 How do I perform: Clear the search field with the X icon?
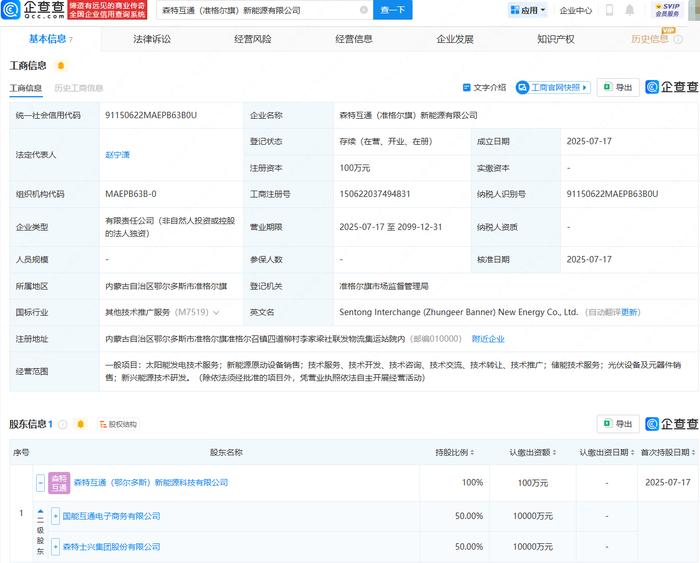(x=364, y=10)
